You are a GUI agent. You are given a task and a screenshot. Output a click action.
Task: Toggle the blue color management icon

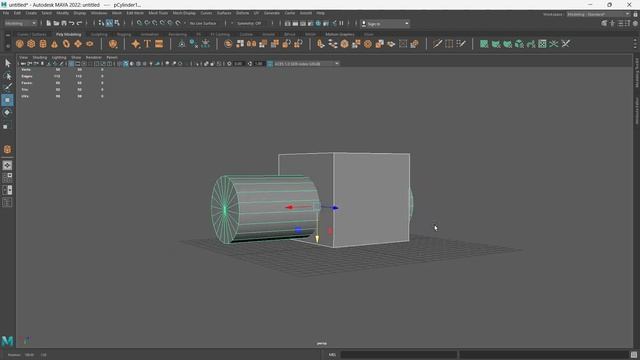[270, 64]
